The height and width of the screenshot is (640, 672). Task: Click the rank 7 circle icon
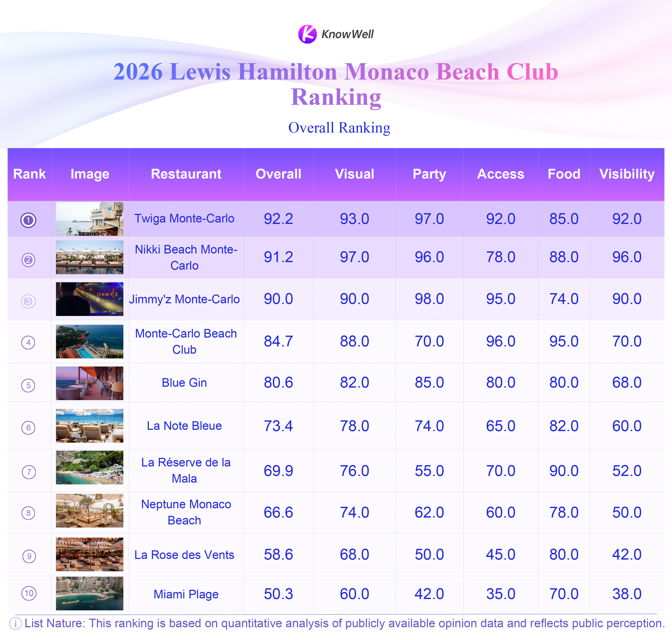coord(29,472)
